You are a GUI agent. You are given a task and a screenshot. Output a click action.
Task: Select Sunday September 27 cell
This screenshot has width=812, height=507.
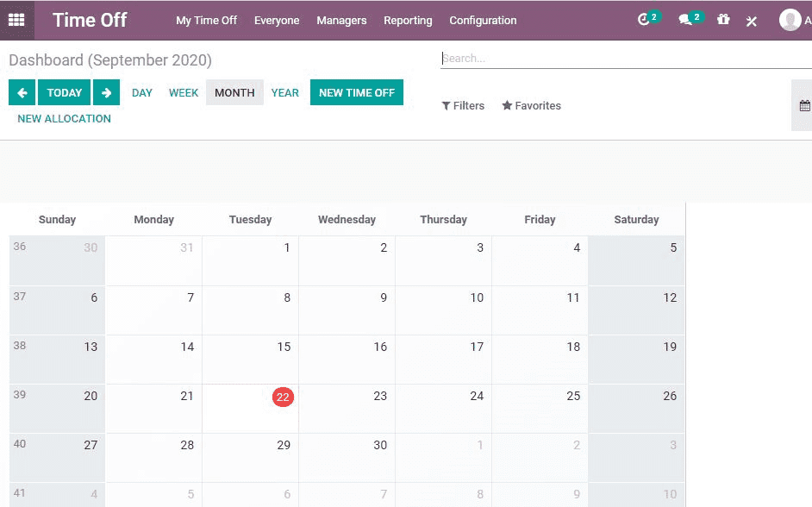click(58, 458)
